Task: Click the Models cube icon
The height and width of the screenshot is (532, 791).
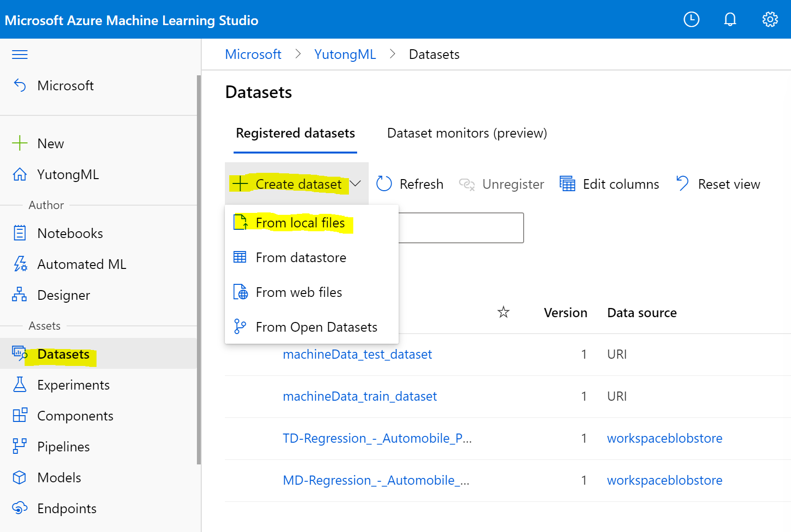Action: pos(19,477)
